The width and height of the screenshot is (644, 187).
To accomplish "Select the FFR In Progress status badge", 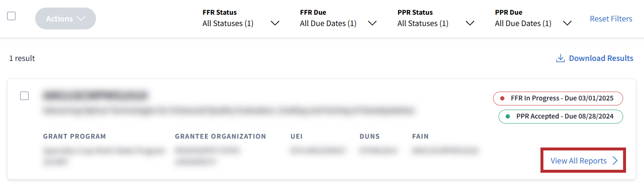I will click(x=558, y=98).
